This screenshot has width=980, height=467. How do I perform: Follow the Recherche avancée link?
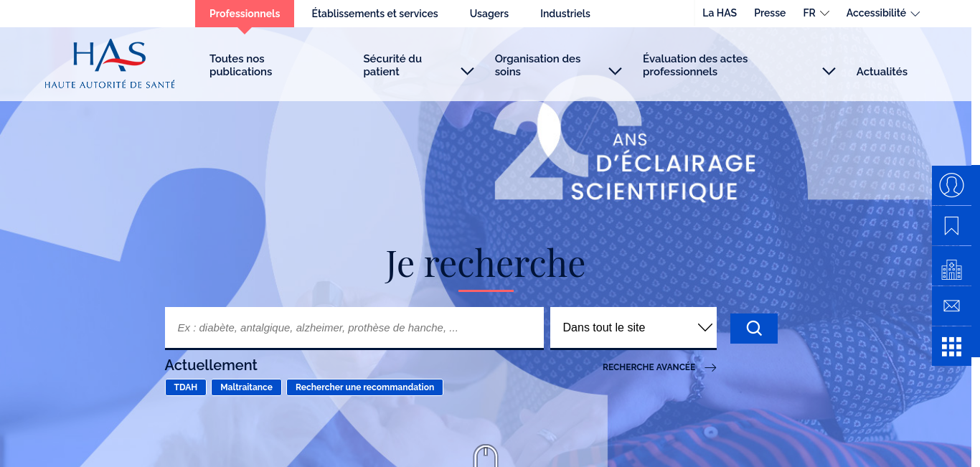[x=659, y=367]
